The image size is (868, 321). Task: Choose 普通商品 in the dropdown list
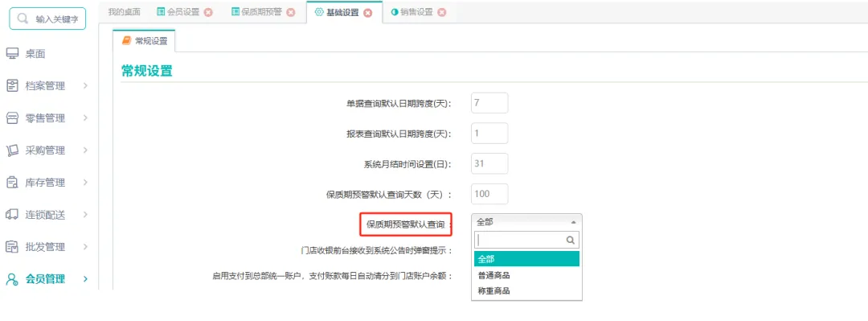pyautogui.click(x=526, y=275)
